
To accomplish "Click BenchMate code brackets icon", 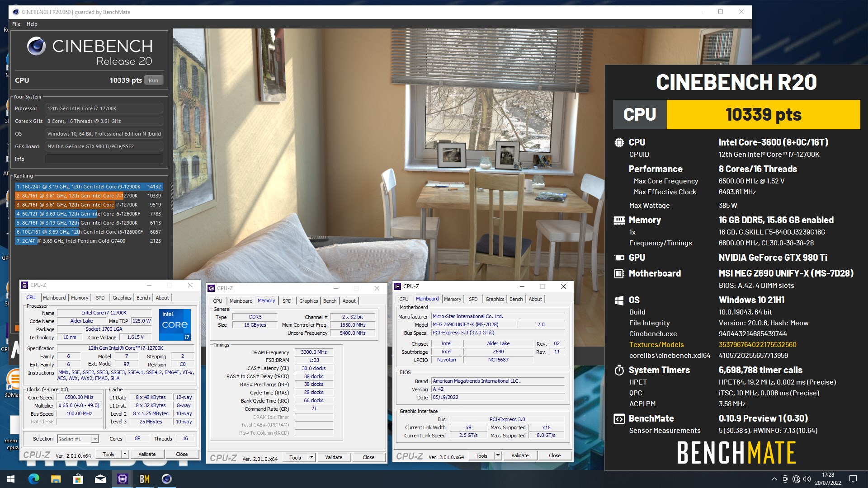I will 619,419.
